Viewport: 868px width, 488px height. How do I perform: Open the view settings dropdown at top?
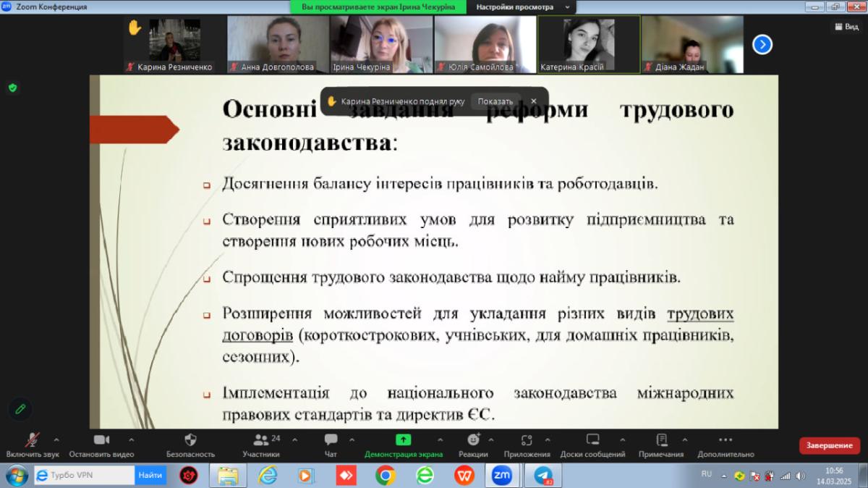pos(521,7)
